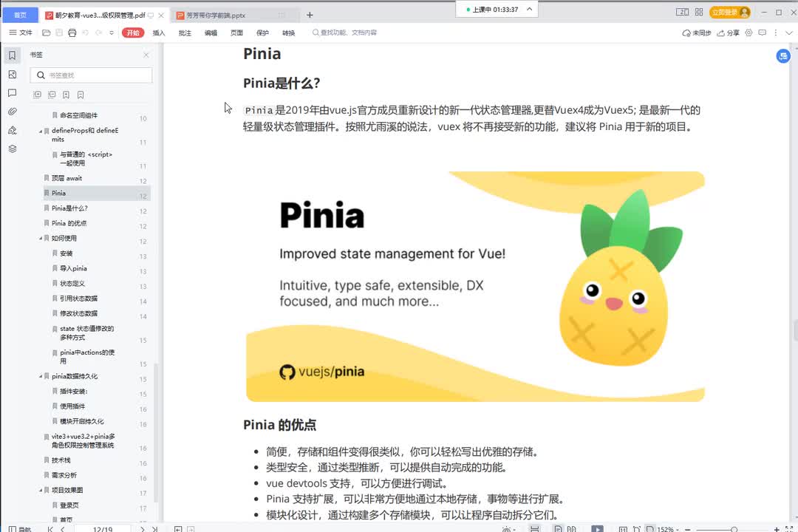Click the save disk icon in toolbar

[x=59, y=33]
